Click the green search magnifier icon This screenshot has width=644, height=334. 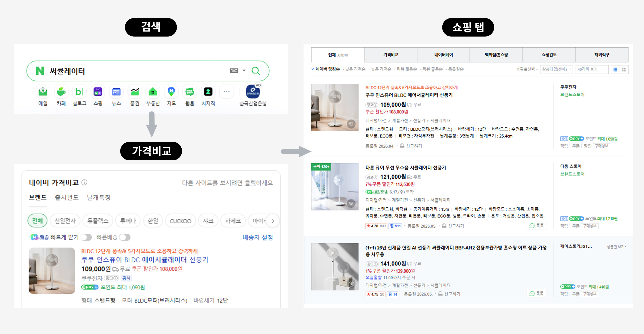pos(255,71)
